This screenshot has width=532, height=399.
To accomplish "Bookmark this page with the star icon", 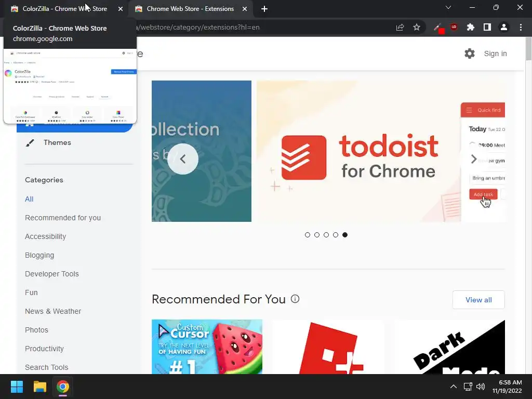I will coord(417,27).
